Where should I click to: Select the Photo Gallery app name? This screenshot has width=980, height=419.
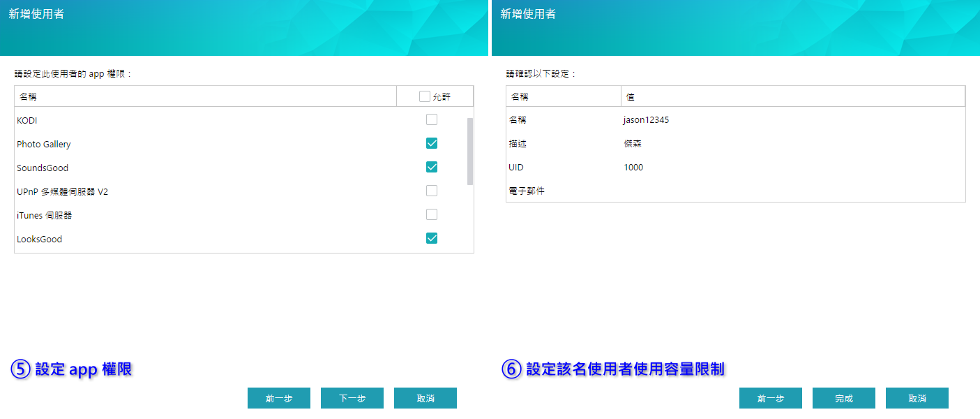pos(44,145)
